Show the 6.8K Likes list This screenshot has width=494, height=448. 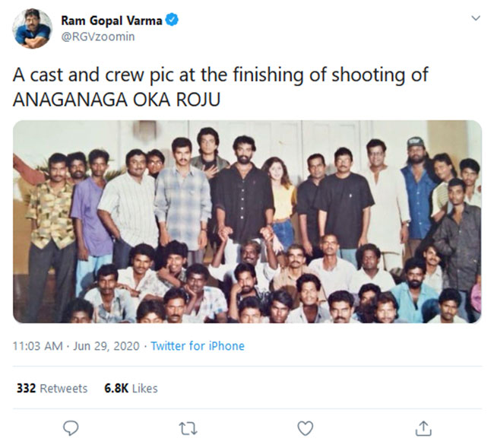click(131, 388)
